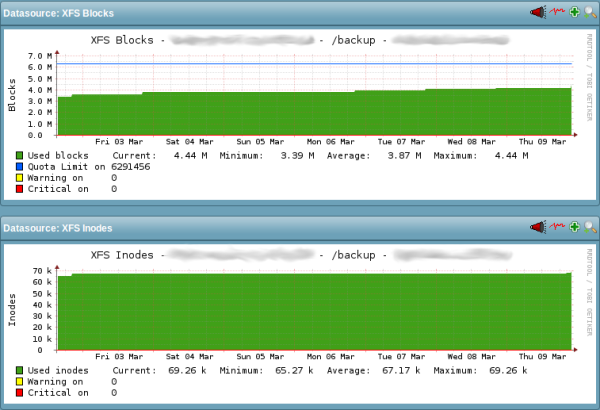Click the XFS Inodes graph image
The image size is (600, 410).
point(300,324)
